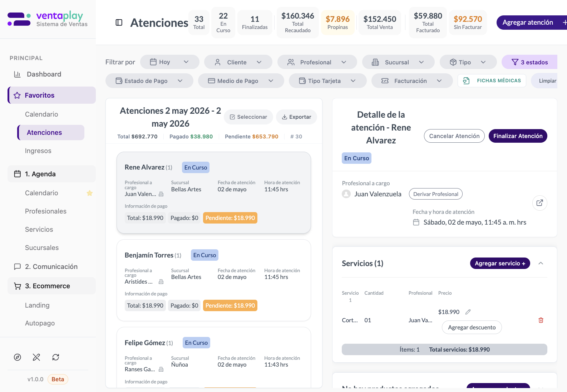Collapse the 1. Agenda section
Screen dimensions: 567x392
(52, 174)
